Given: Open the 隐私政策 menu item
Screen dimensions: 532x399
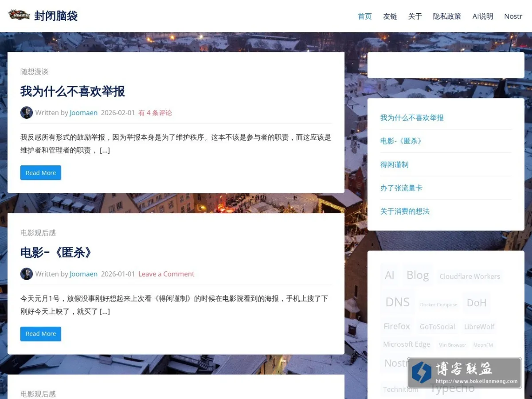Looking at the screenshot, I should point(447,16).
